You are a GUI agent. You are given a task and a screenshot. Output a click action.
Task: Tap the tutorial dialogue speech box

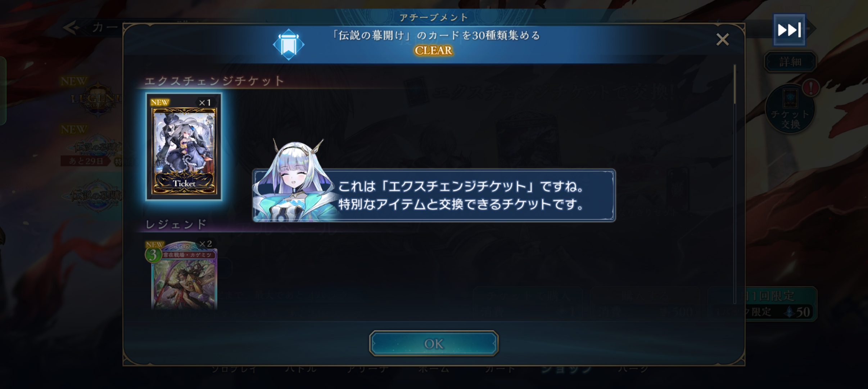[434, 196]
